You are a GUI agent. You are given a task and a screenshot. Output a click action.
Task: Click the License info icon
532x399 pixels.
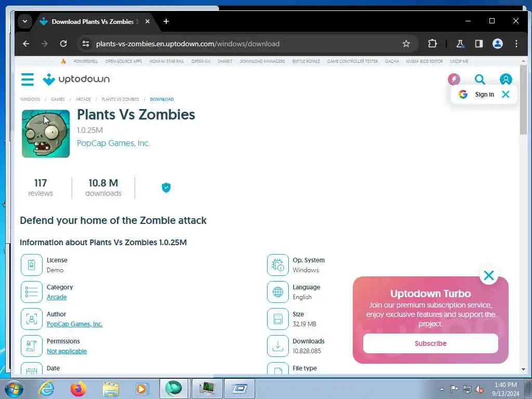(32, 265)
